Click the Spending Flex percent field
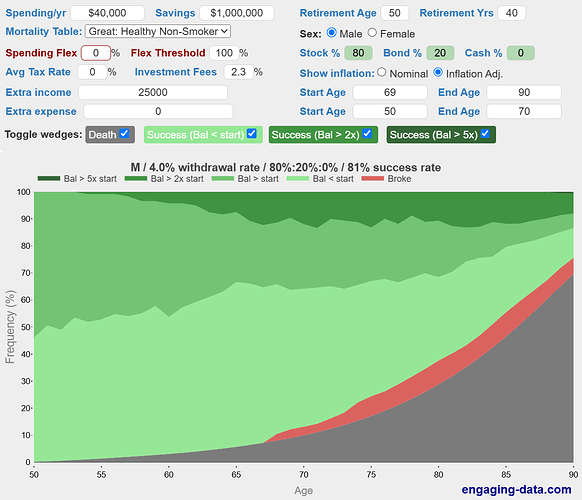The image size is (582, 500). tap(96, 53)
